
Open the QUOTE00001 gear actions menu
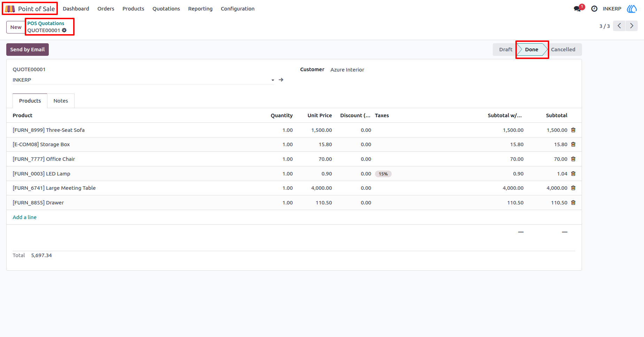64,30
